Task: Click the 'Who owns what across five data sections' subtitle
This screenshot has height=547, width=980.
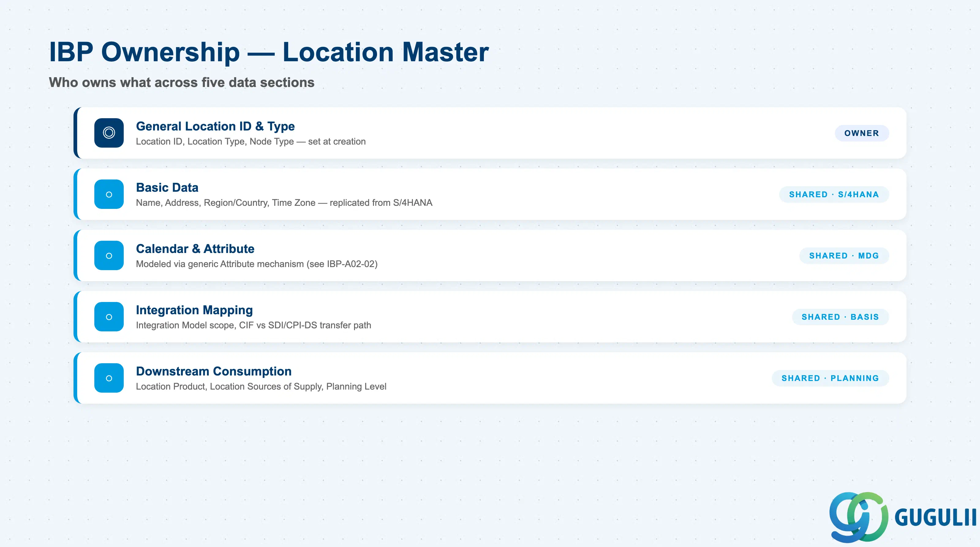Action: tap(182, 82)
